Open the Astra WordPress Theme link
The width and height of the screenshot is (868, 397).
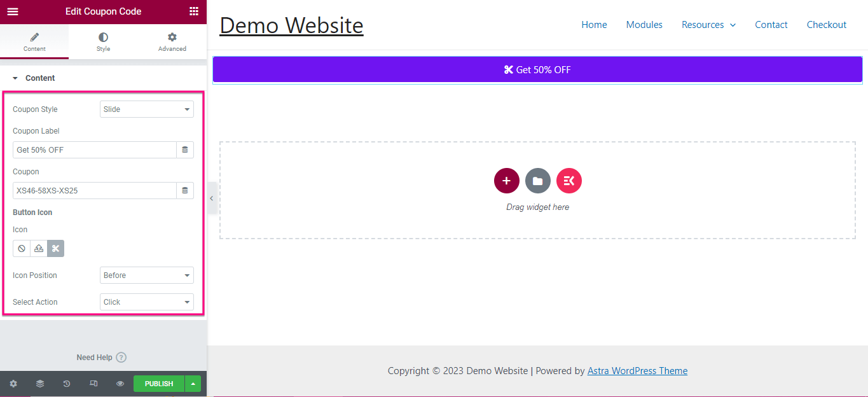[637, 371]
